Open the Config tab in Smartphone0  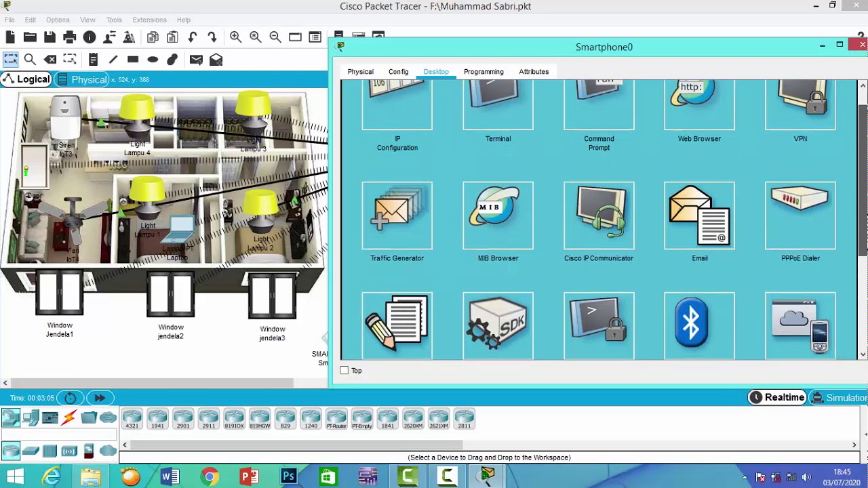pyautogui.click(x=398, y=72)
